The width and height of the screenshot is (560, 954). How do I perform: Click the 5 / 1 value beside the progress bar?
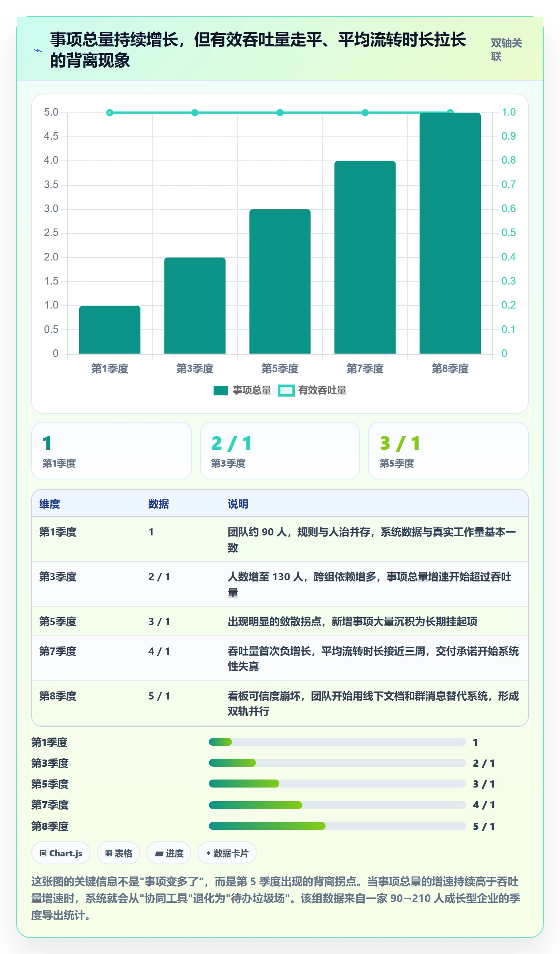(x=484, y=826)
